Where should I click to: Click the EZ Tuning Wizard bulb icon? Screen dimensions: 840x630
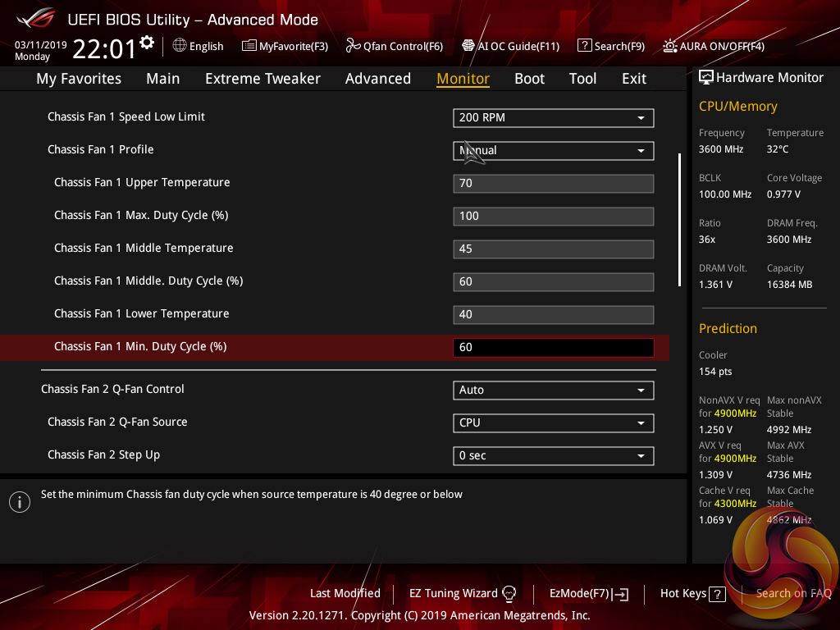pos(509,594)
